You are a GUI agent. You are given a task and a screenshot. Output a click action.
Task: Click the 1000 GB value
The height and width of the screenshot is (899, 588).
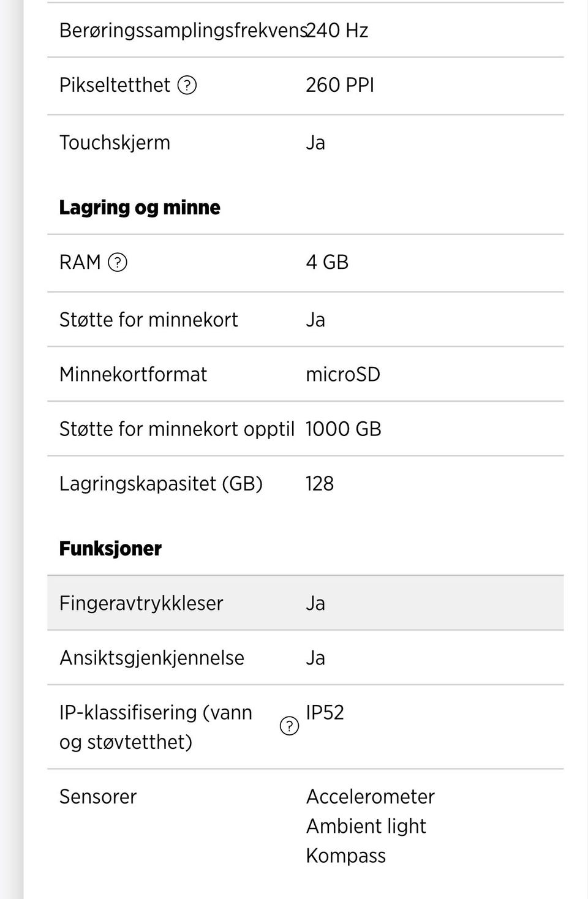coord(343,429)
